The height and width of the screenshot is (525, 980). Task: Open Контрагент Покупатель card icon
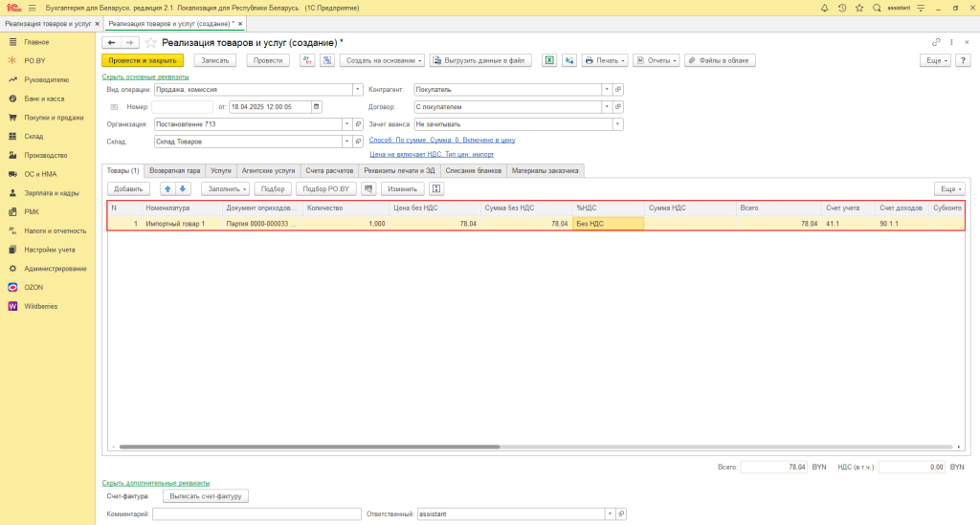coord(618,89)
